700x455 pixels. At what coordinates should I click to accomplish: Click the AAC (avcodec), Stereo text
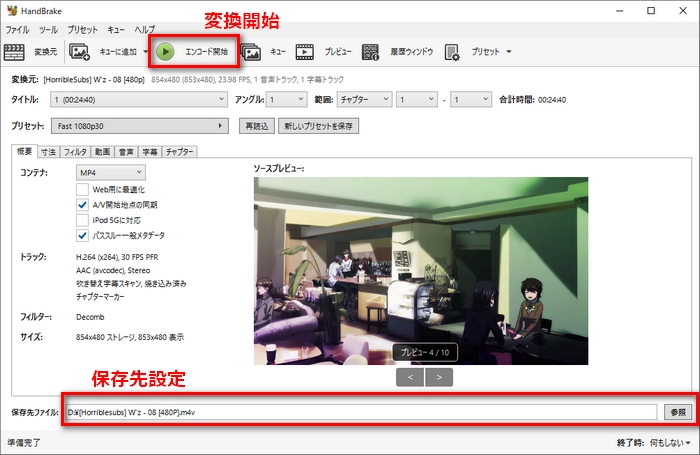click(x=113, y=270)
